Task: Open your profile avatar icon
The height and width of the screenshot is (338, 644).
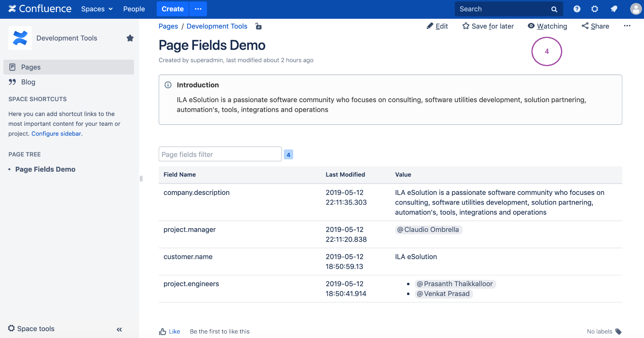Action: coord(636,9)
